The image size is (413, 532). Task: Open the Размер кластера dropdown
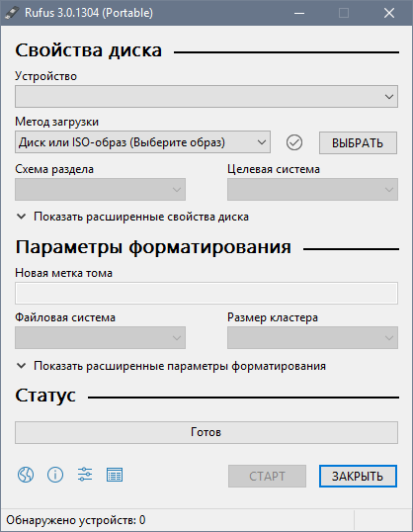pos(312,337)
